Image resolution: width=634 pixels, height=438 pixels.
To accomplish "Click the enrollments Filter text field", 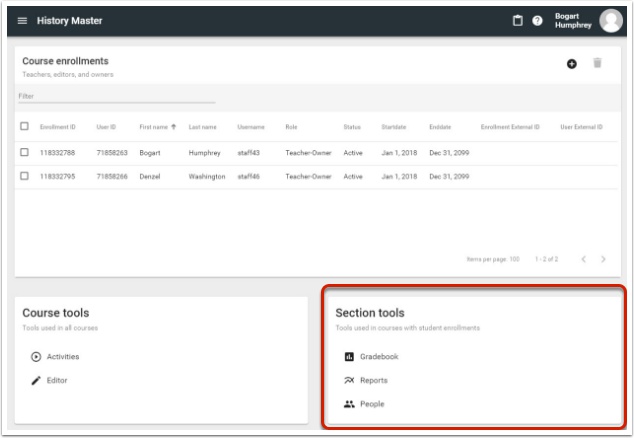I will pyautogui.click(x=116, y=95).
